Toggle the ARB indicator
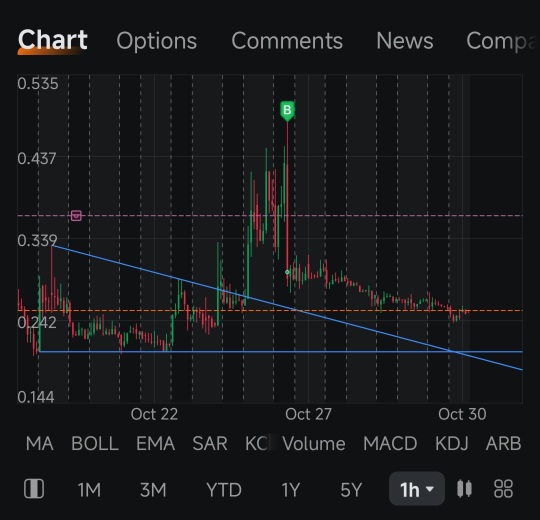The image size is (540, 520). pyautogui.click(x=503, y=443)
